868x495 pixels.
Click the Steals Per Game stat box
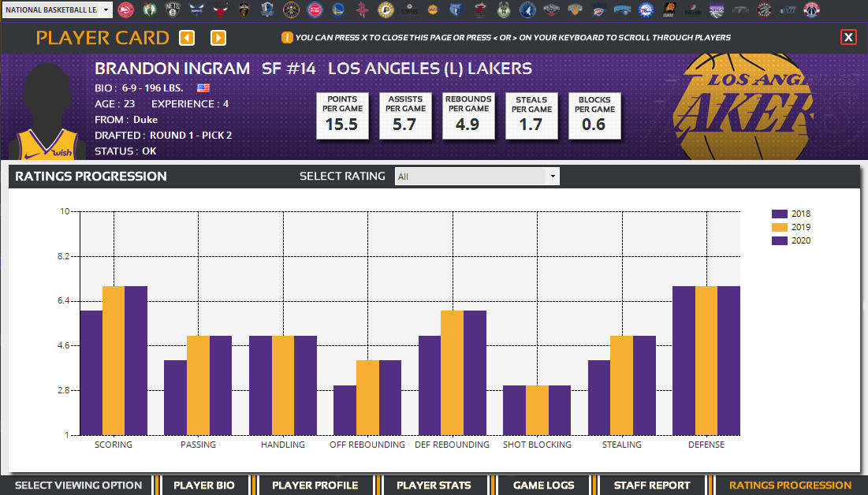(531, 116)
